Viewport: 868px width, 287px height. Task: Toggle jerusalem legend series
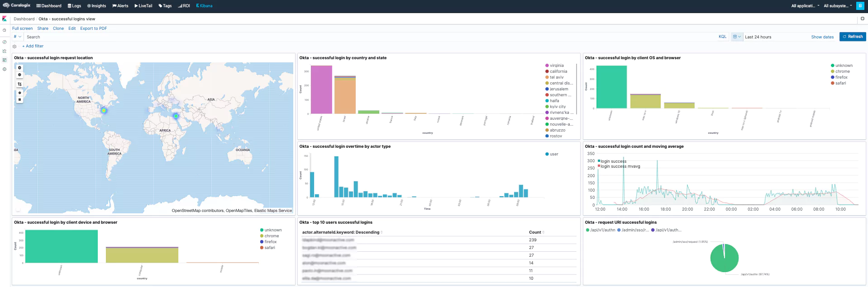coord(557,89)
